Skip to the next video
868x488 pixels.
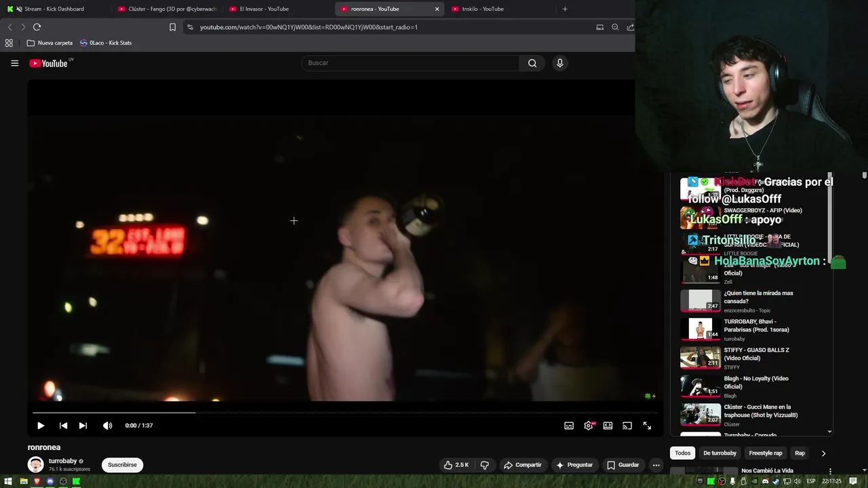pyautogui.click(x=83, y=426)
